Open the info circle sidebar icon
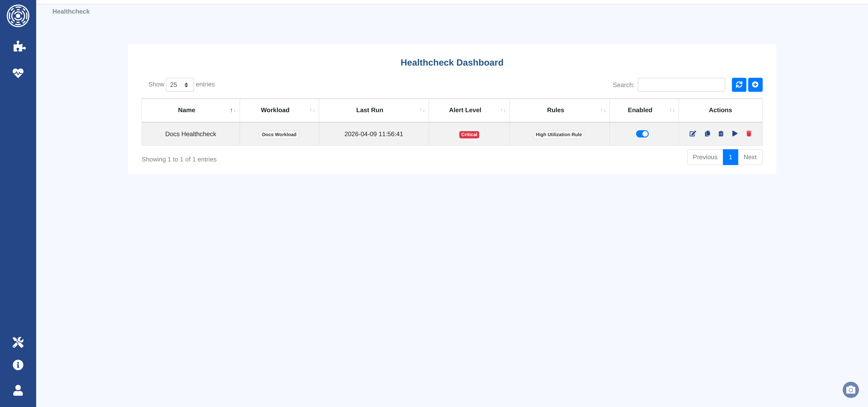This screenshot has height=407, width=868. (18, 365)
